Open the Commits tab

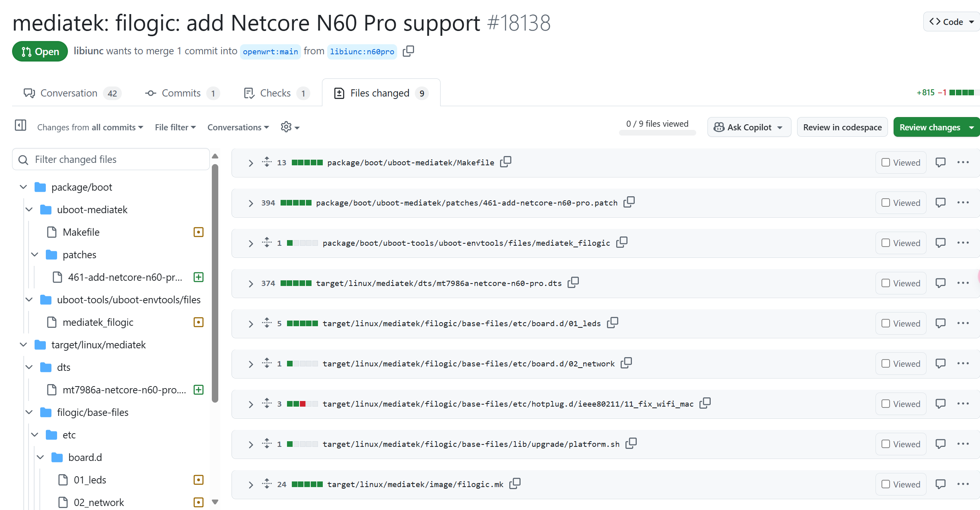181,93
